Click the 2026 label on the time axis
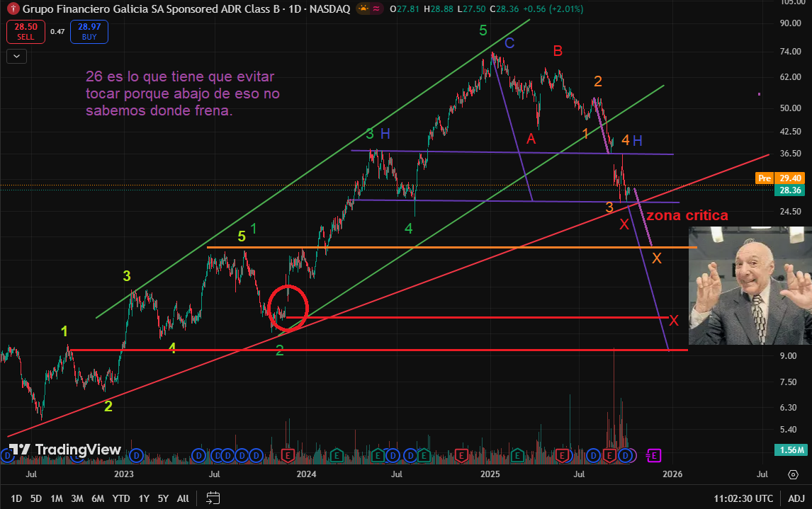Screen dimensions: 812x509 672,474
